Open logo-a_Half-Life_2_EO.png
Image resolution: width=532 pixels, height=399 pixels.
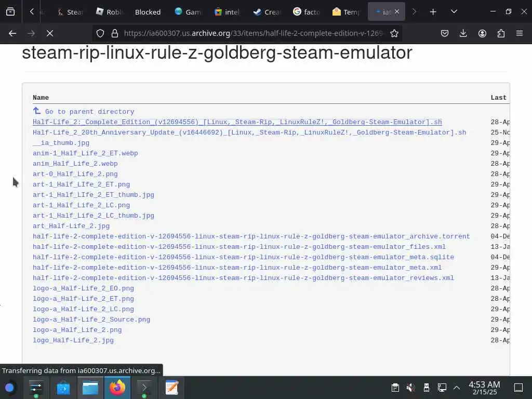[x=83, y=288]
